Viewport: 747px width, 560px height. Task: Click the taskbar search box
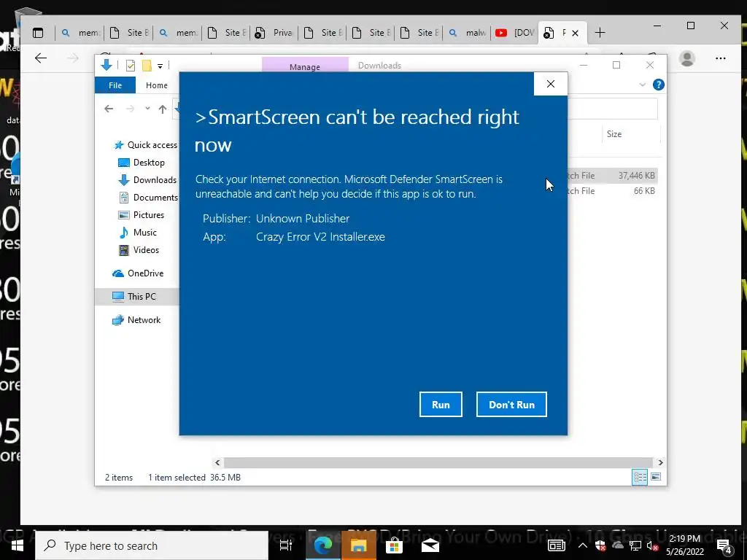pyautogui.click(x=152, y=545)
